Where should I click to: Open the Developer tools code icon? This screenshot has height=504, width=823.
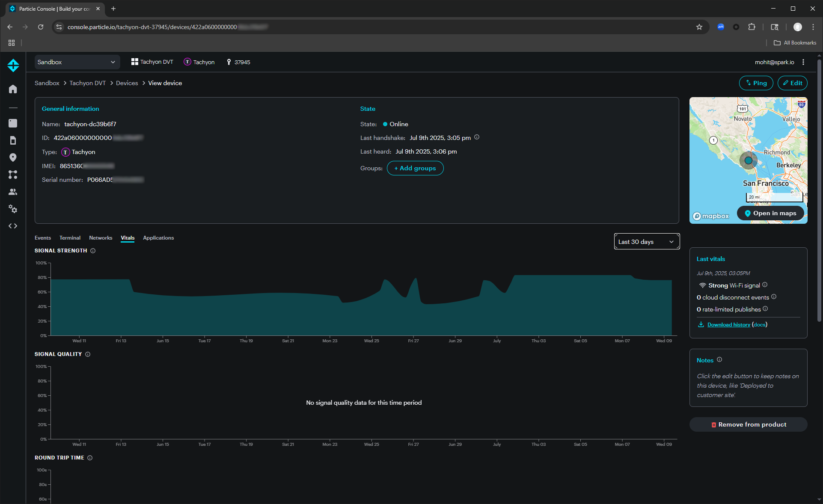(x=13, y=226)
